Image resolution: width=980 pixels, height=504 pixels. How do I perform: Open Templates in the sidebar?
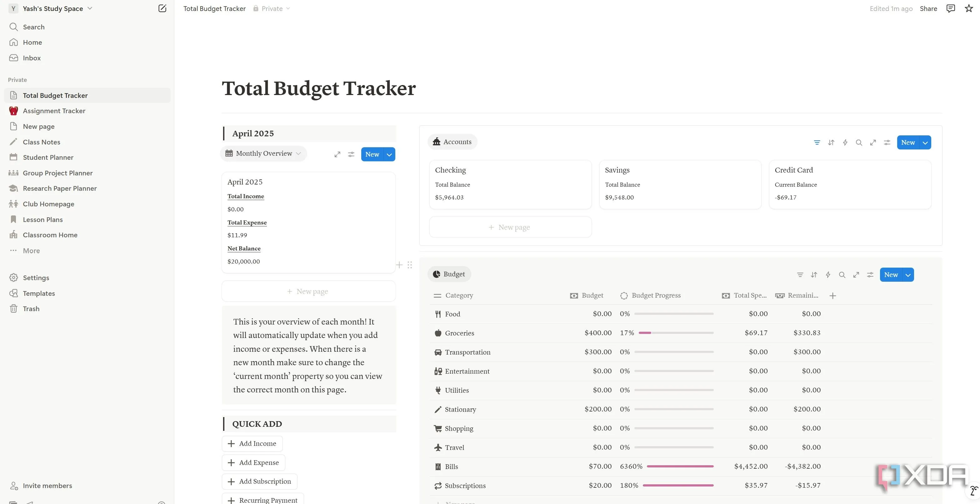pos(87,294)
